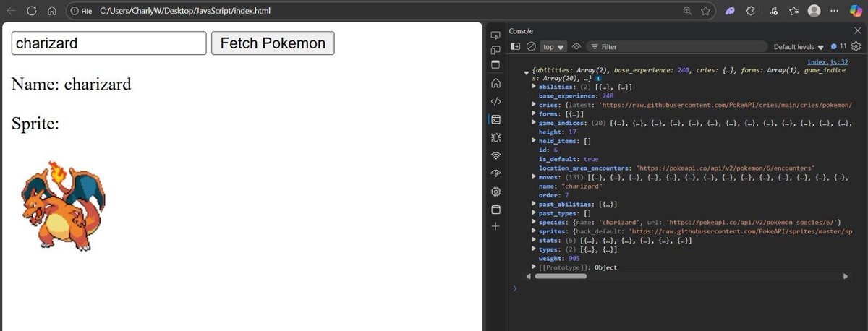868x331 pixels.
Task: Open the user profile avatar
Action: (814, 11)
